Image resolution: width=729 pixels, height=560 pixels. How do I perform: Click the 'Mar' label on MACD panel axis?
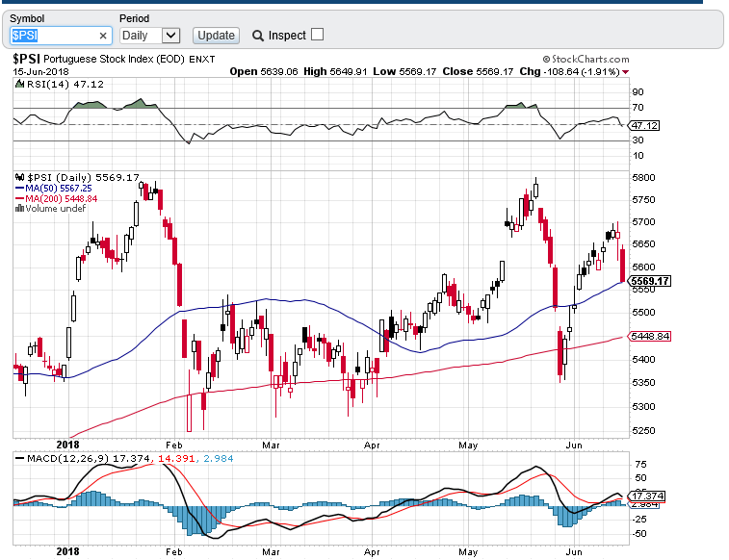tap(271, 551)
